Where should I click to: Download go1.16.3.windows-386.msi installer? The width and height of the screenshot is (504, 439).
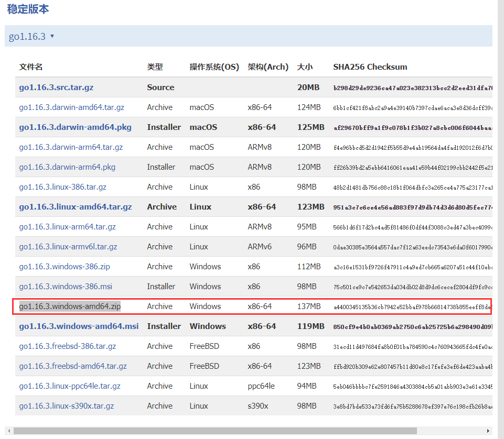[66, 287]
